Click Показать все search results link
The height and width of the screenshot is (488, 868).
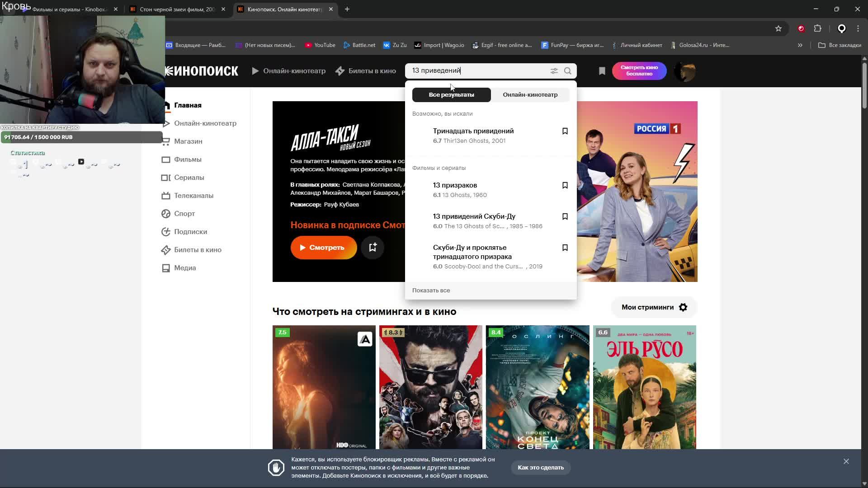pos(431,291)
